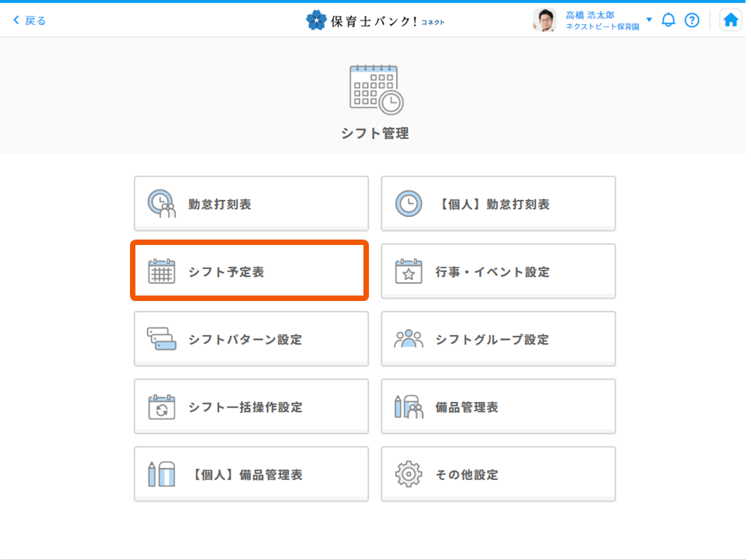
Task: Open the 【個人】備品管理表 button
Action: click(251, 474)
